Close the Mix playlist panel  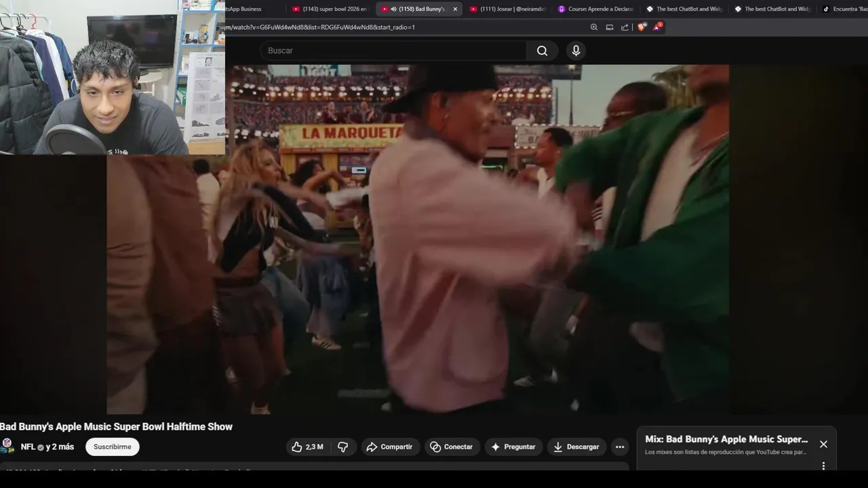[x=823, y=444]
